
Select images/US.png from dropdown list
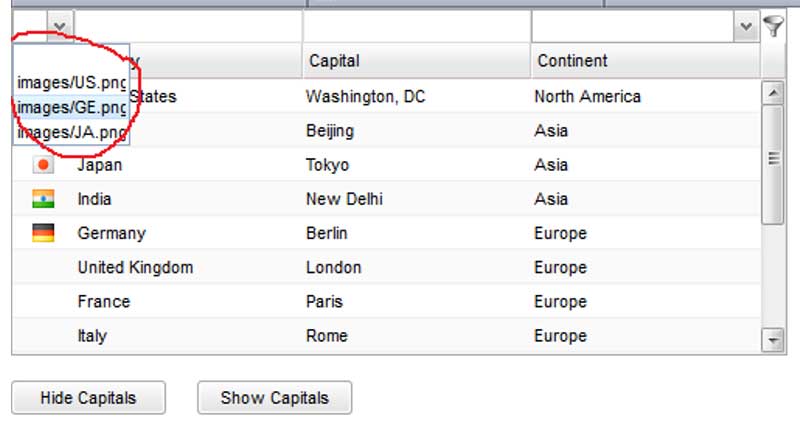tap(71, 82)
